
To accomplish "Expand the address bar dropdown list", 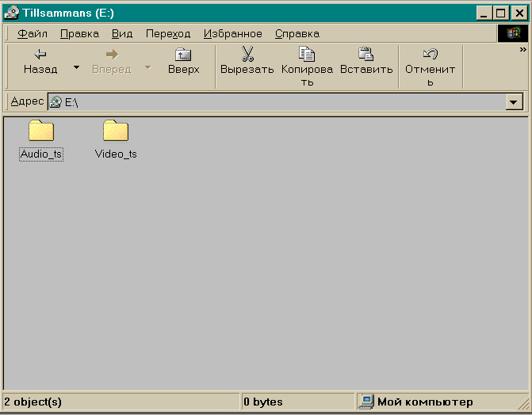I will (514, 102).
